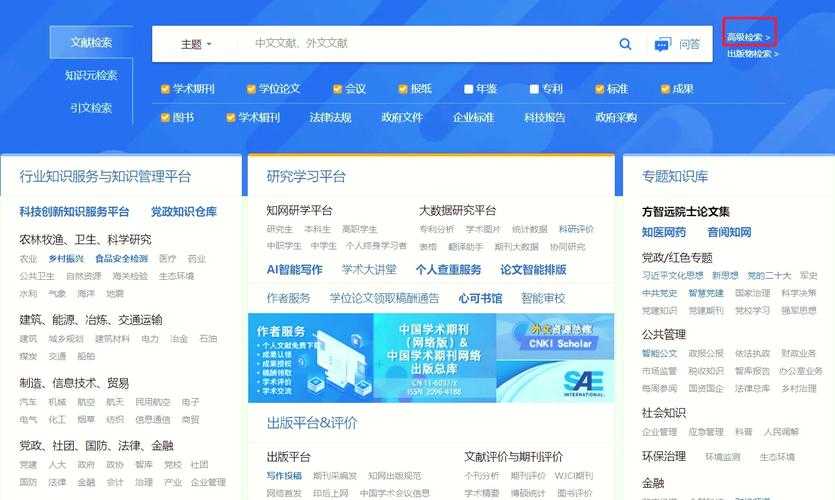This screenshot has height=500, width=835.
Task: Open 科技创新知识服务平台 link
Action: click(x=74, y=211)
